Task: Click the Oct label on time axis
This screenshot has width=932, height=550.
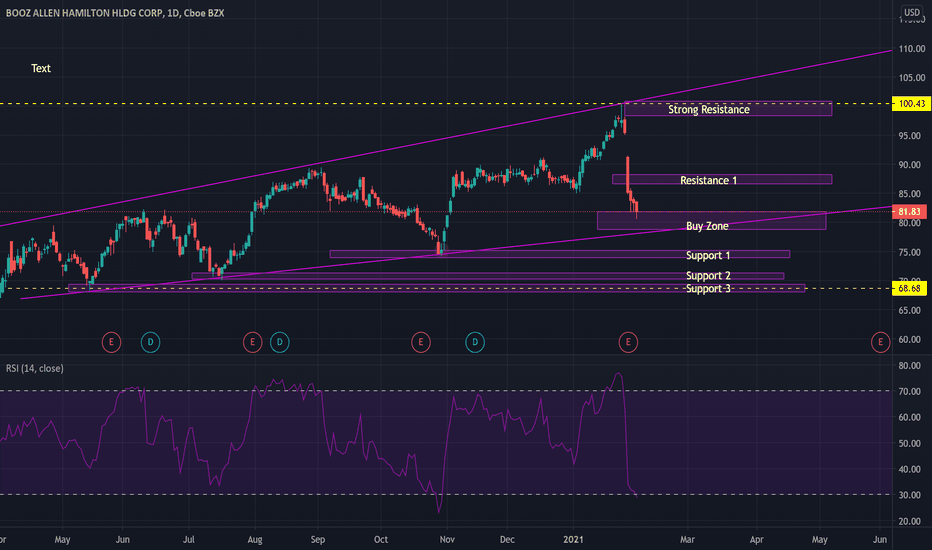Action: click(381, 540)
